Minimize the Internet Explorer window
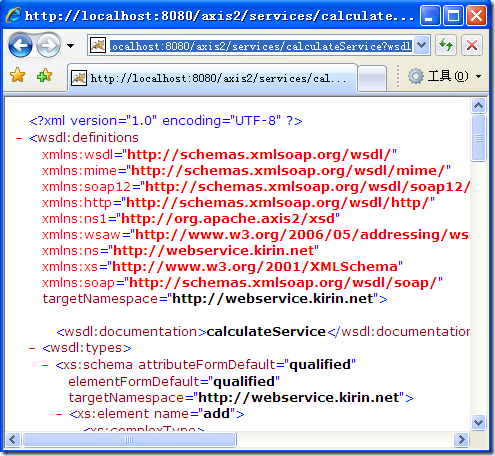Screen dimensions: 495x456 pos(430,16)
